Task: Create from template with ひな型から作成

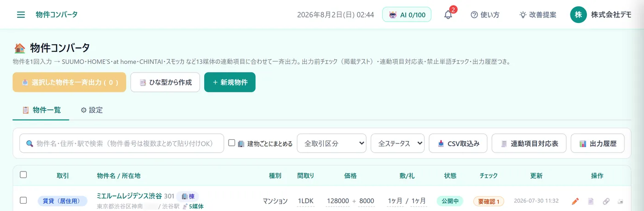Action: [x=165, y=82]
